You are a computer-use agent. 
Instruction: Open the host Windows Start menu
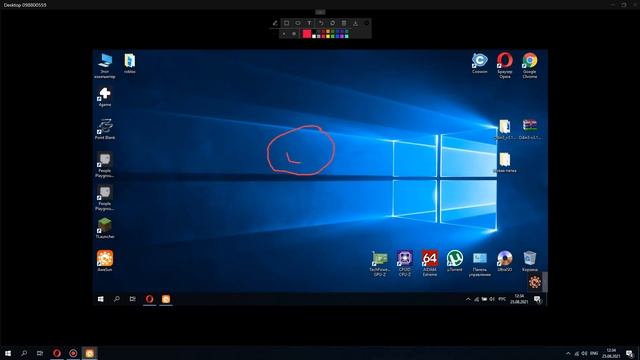coord(8,353)
